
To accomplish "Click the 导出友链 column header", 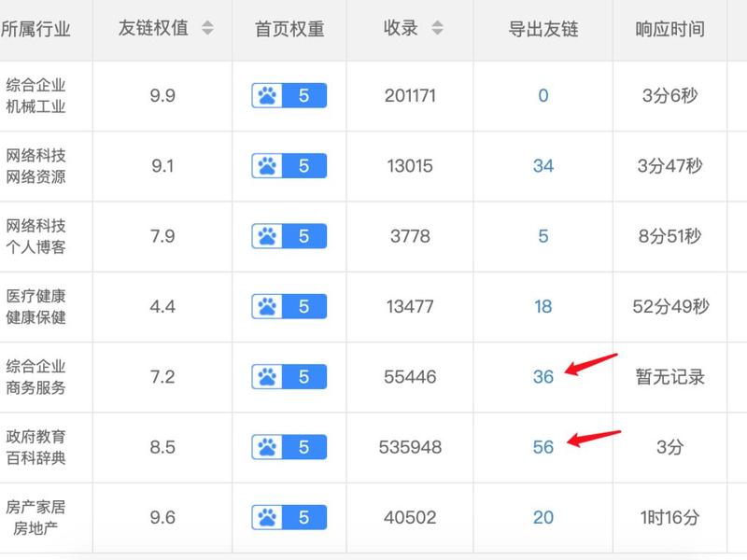I will tap(543, 29).
